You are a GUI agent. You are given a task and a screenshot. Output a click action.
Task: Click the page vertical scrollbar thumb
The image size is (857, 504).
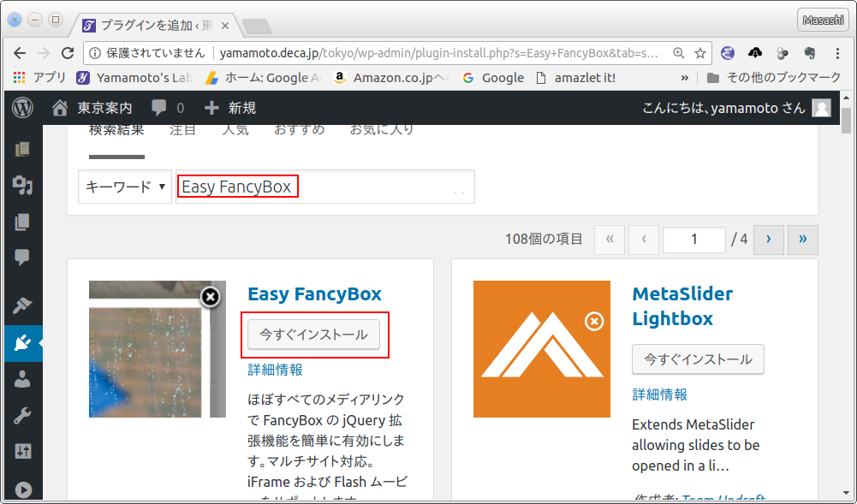847,121
